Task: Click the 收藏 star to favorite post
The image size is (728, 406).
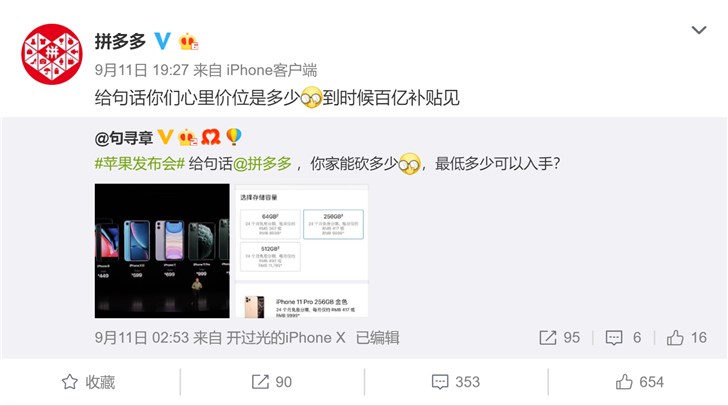Action: click(88, 382)
